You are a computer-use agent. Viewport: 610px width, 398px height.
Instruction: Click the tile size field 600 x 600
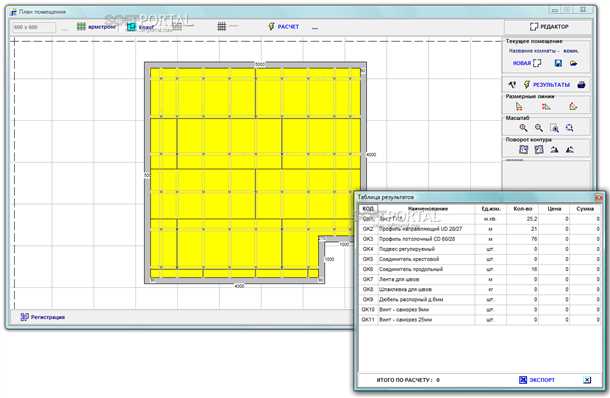click(34, 27)
